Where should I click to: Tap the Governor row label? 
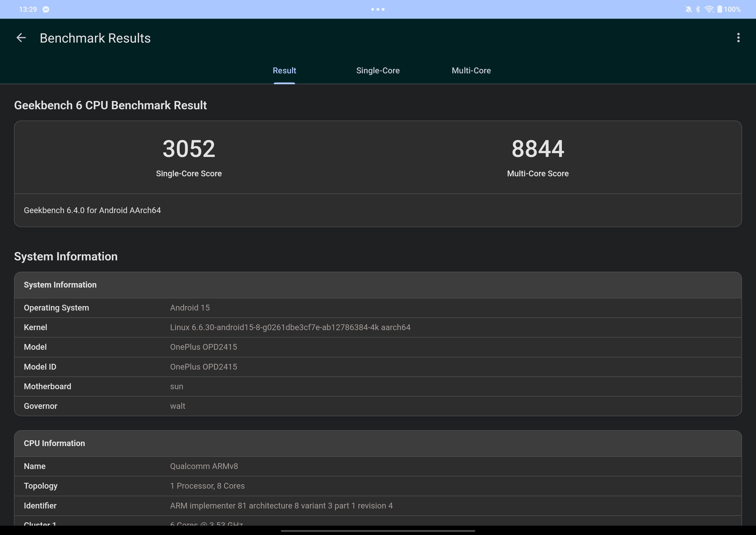41,406
